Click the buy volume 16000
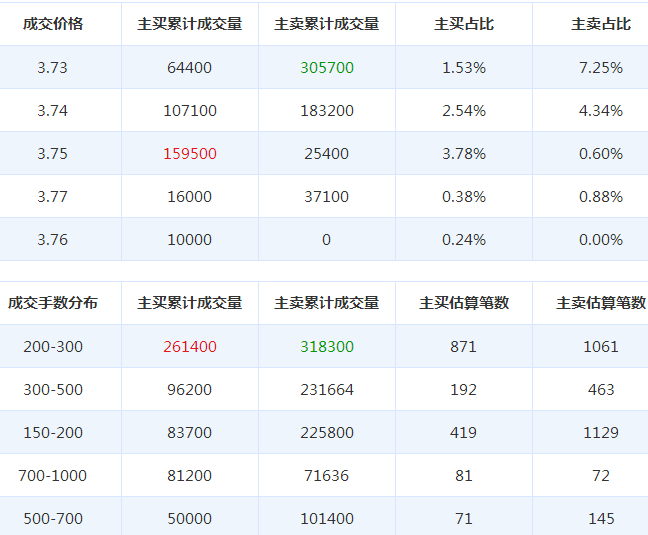Image resolution: width=648 pixels, height=535 pixels. (190, 196)
